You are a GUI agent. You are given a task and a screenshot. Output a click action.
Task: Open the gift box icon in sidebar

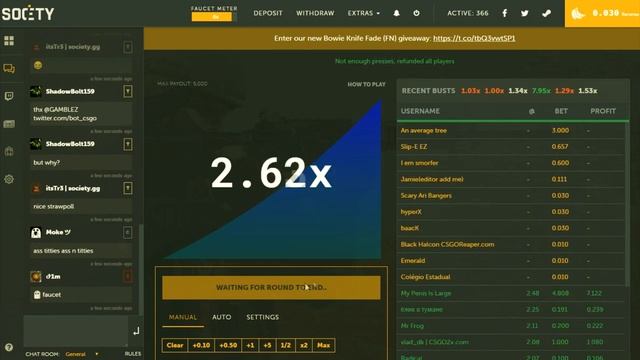point(9,151)
